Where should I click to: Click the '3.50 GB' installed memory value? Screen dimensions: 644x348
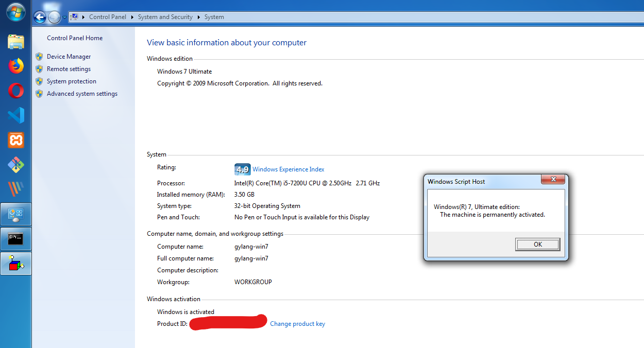(x=244, y=195)
